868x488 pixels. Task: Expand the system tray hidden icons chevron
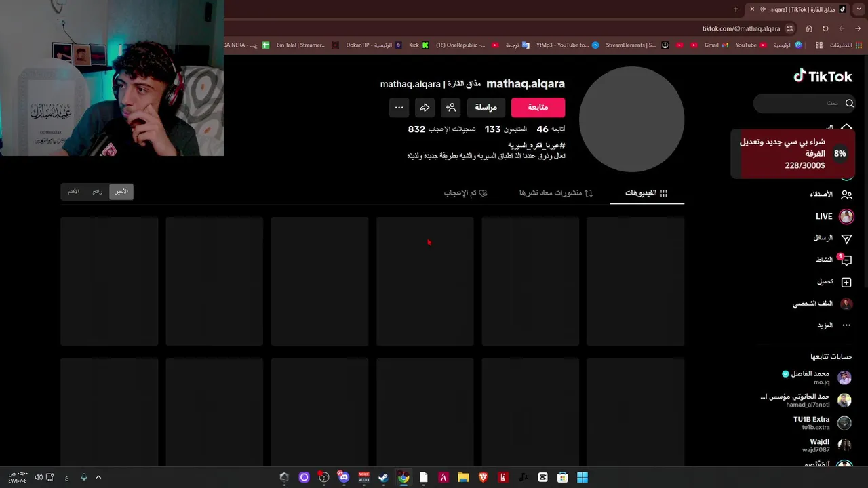pos(98,477)
